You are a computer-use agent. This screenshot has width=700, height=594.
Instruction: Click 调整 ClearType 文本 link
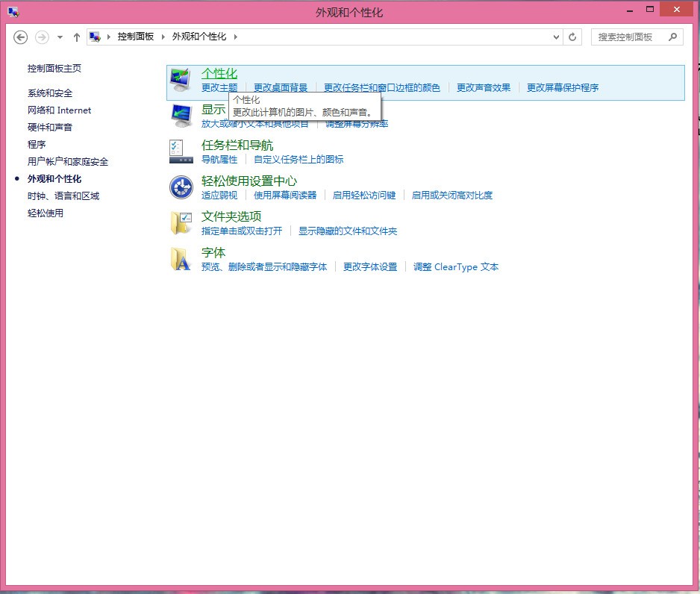tap(456, 267)
